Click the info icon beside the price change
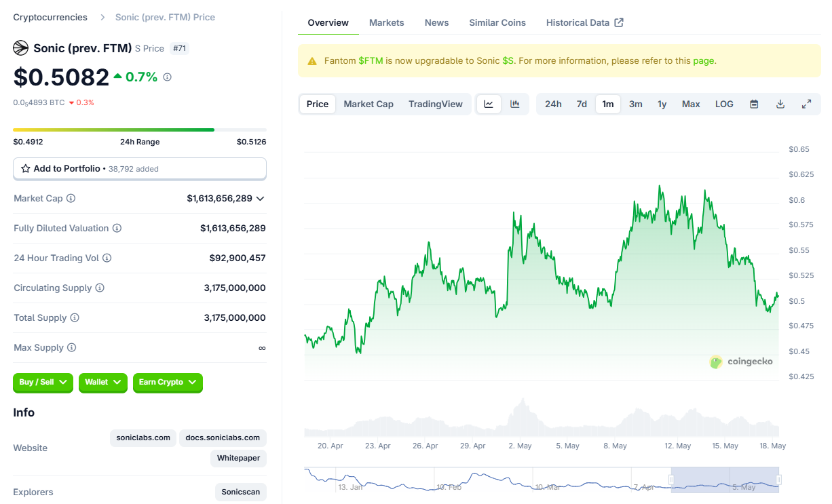 [x=168, y=77]
